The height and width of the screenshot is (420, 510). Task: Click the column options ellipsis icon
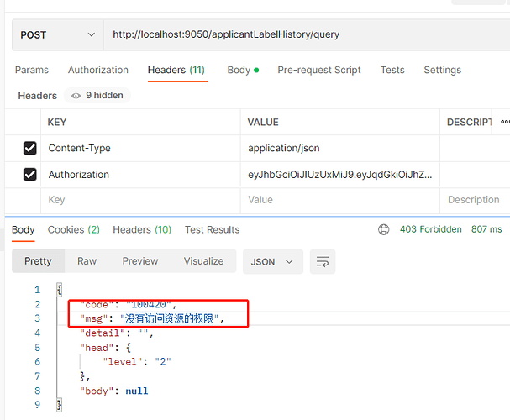tap(504, 123)
